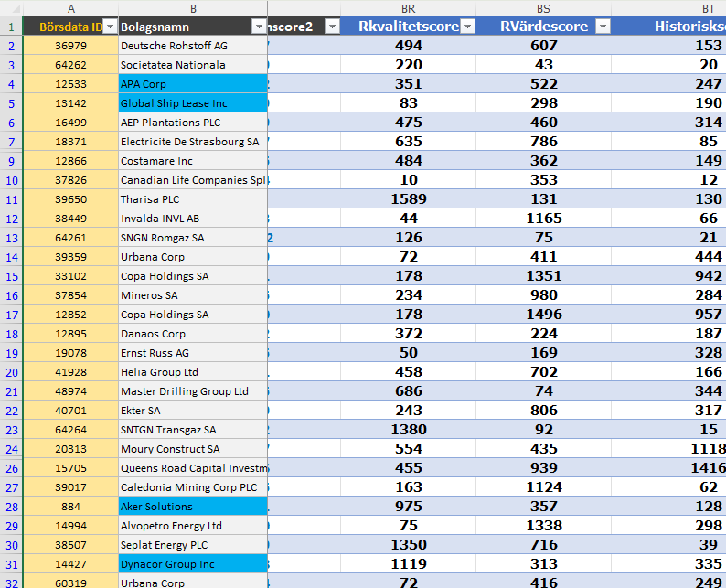Select the Seplat Energy PLC cell
This screenshot has width=726, height=588.
[193, 545]
